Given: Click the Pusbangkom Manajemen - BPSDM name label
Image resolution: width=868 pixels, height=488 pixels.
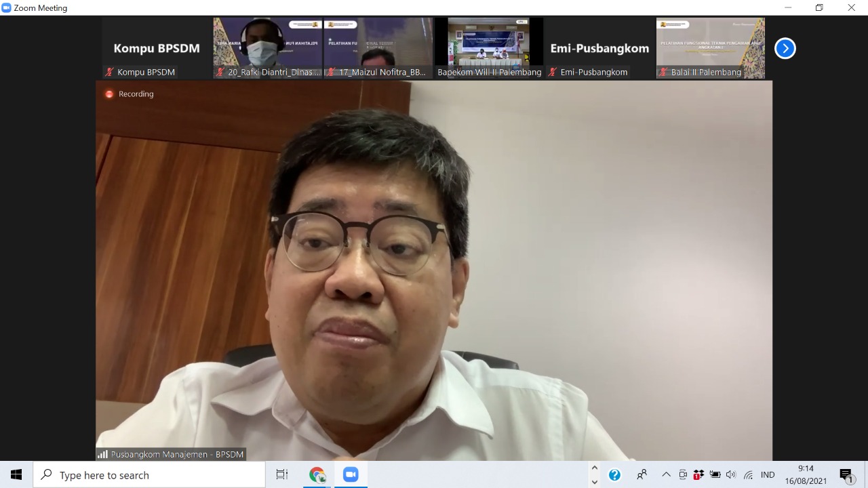Looking at the screenshot, I should tap(177, 454).
